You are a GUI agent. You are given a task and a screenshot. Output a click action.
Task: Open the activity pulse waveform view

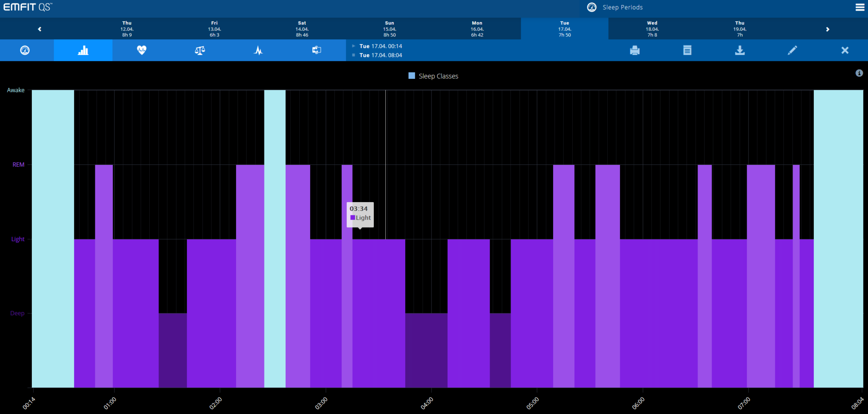(x=258, y=50)
